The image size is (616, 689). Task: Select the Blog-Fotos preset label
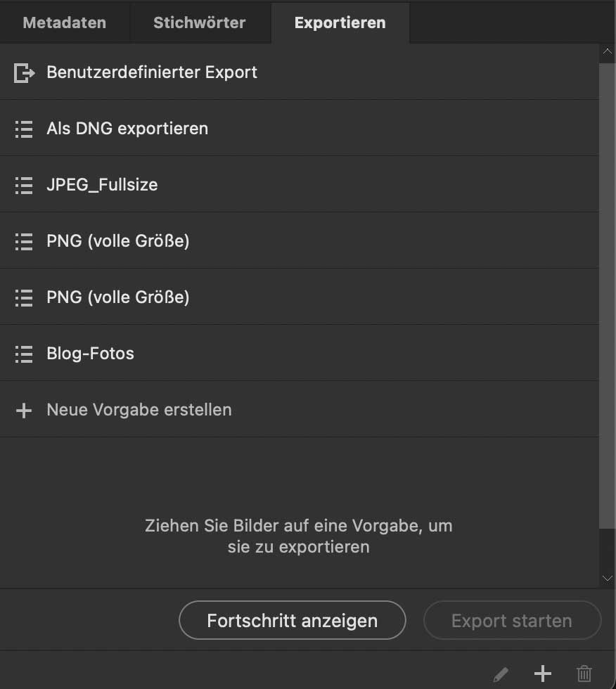90,354
